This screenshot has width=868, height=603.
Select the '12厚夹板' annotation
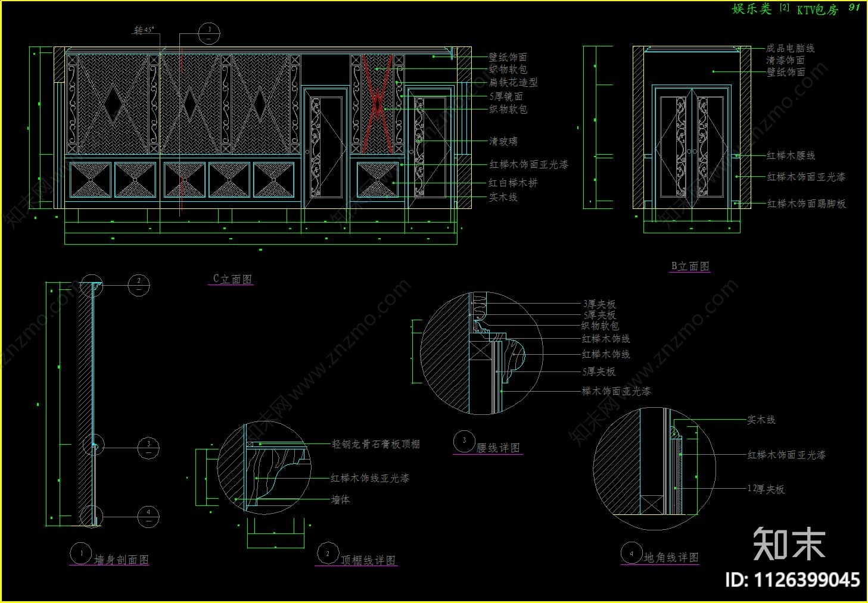[766, 489]
